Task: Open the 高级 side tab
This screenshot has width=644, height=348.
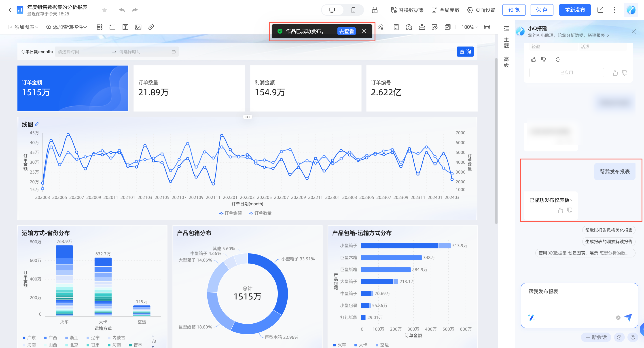Action: coord(506,62)
